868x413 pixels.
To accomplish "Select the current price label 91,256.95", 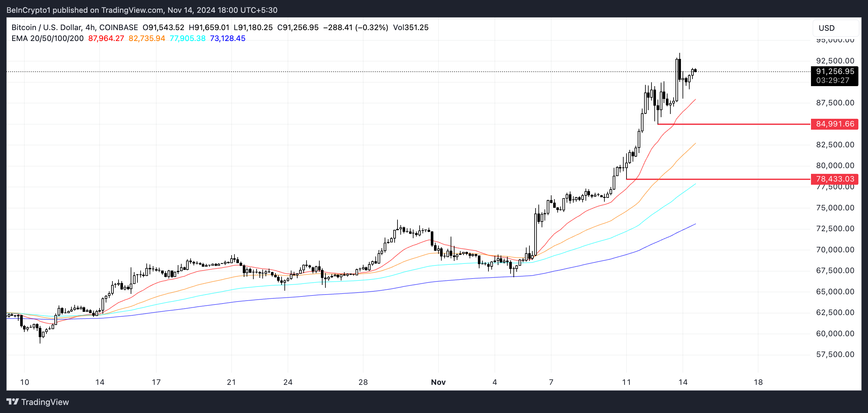I will (835, 71).
